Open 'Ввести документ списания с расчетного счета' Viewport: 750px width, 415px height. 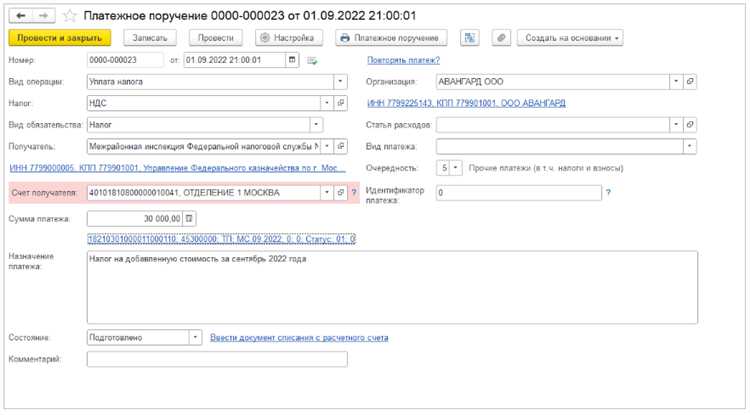[x=299, y=338]
